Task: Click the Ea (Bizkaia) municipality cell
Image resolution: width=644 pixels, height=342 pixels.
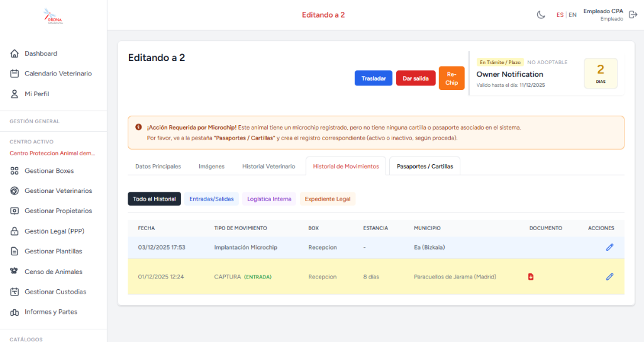Action: pyautogui.click(x=429, y=248)
